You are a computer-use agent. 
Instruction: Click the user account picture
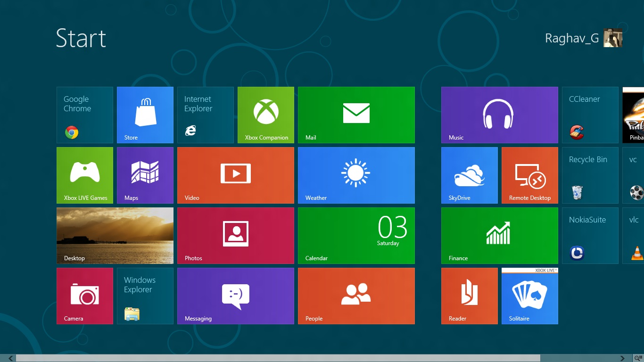click(613, 38)
